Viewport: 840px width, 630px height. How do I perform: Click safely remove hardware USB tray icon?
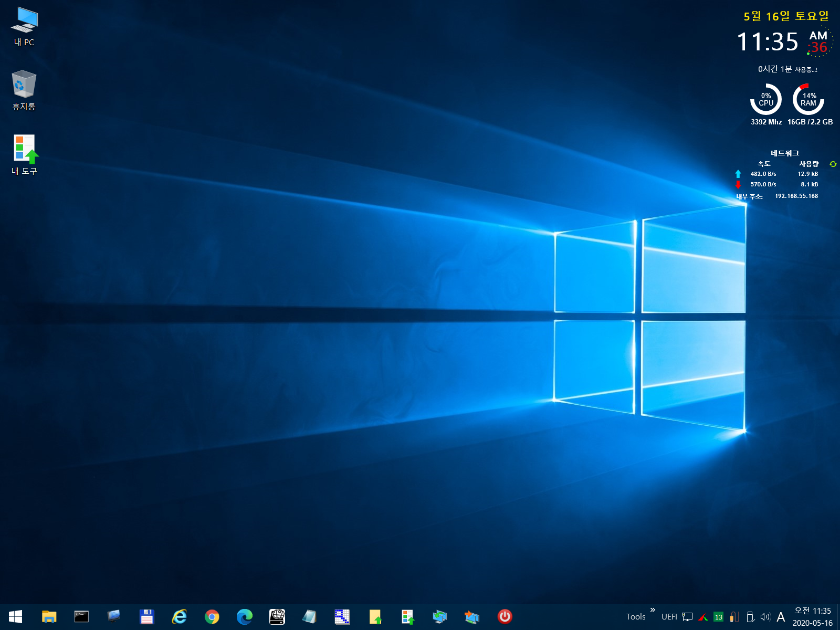pyautogui.click(x=750, y=617)
